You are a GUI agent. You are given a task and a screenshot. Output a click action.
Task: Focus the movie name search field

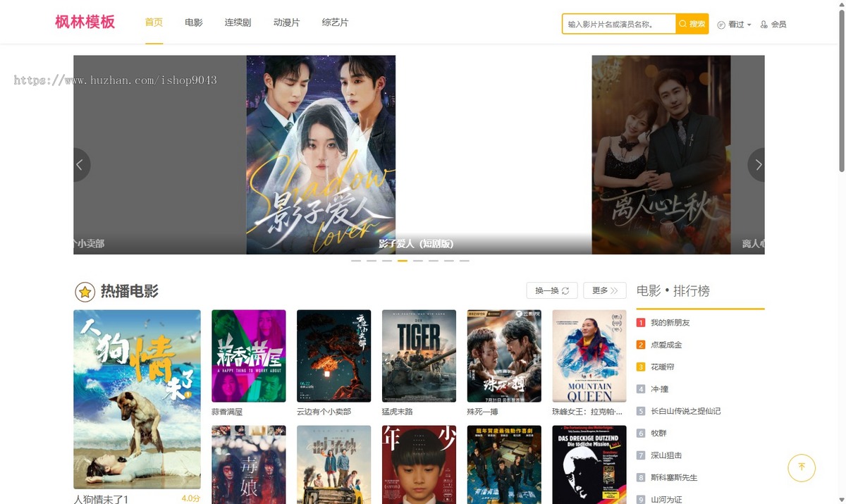click(619, 24)
